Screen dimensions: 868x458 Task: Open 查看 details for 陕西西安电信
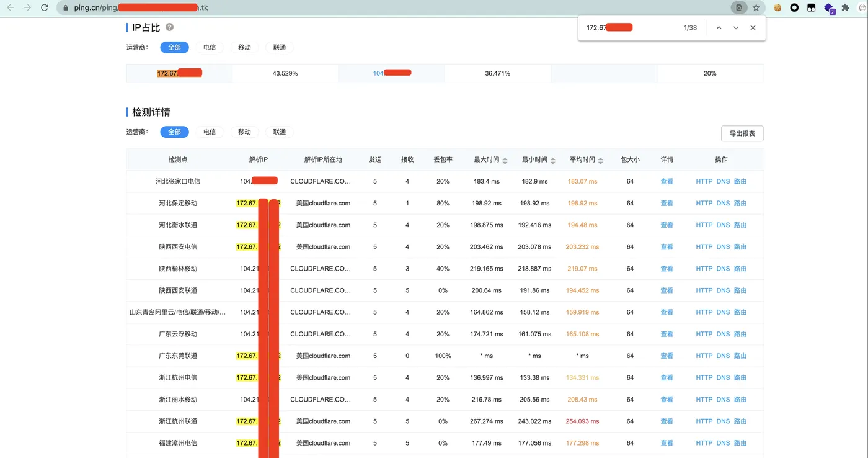(666, 246)
